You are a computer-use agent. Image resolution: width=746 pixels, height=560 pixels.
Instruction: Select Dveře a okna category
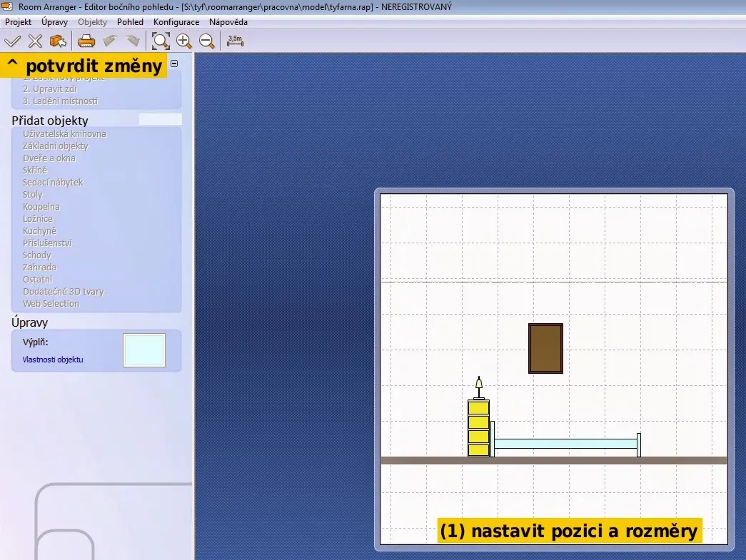pos(49,158)
